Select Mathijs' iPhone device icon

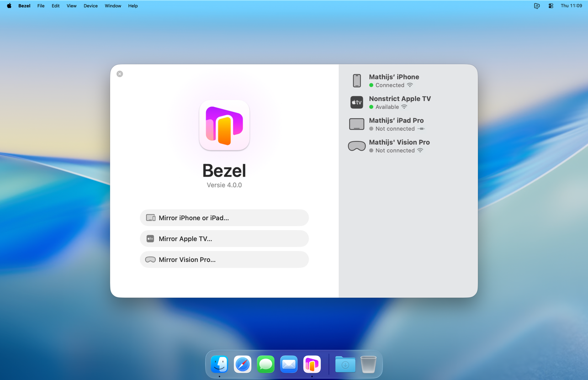(x=357, y=81)
